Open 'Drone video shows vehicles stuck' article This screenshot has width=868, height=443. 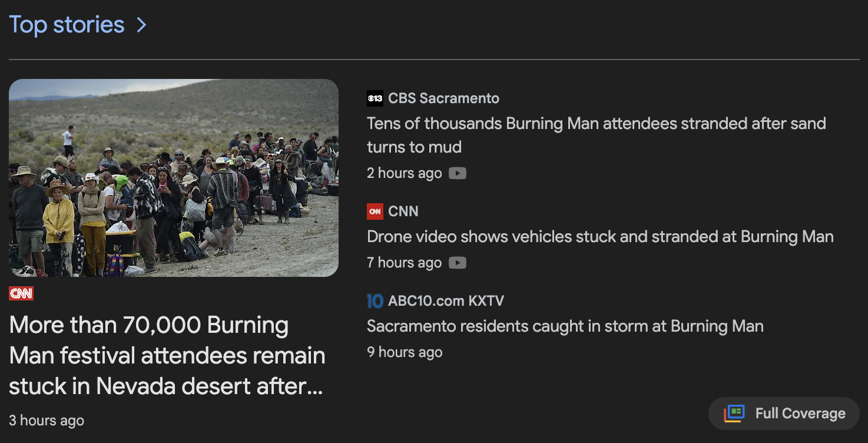(x=600, y=237)
